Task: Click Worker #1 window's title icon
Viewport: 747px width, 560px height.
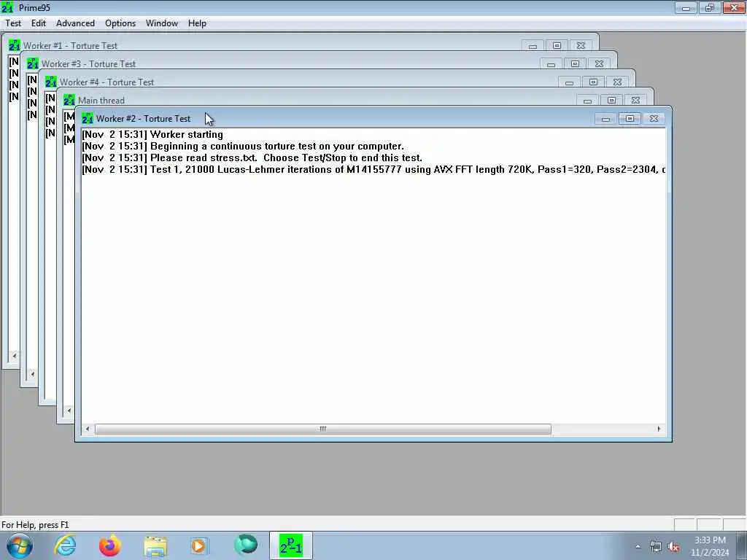Action: pyautogui.click(x=15, y=46)
